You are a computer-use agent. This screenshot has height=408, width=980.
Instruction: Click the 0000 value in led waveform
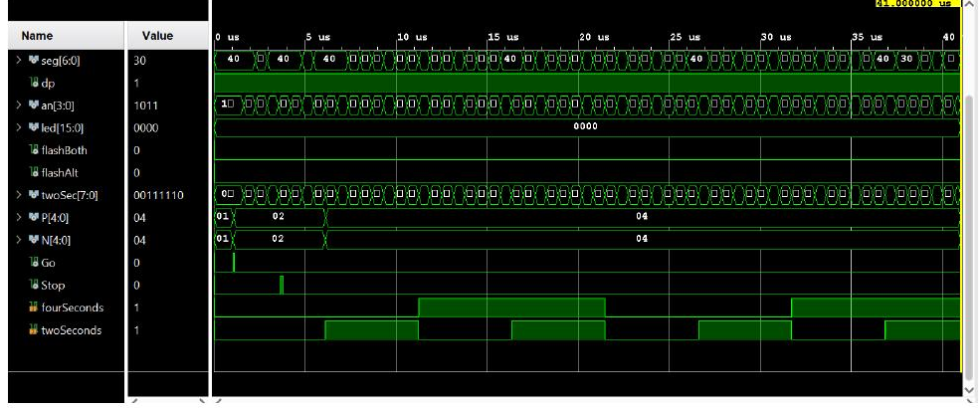click(x=586, y=126)
